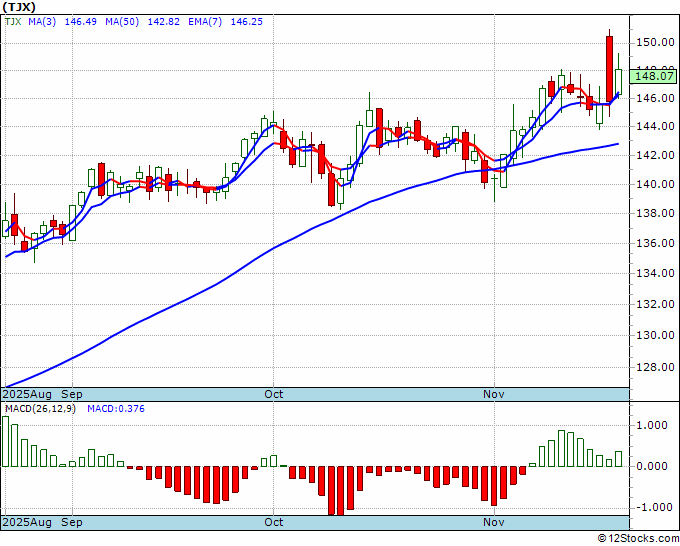The image size is (680, 546).
Task: Click the MA(50) legend label
Action: click(122, 22)
